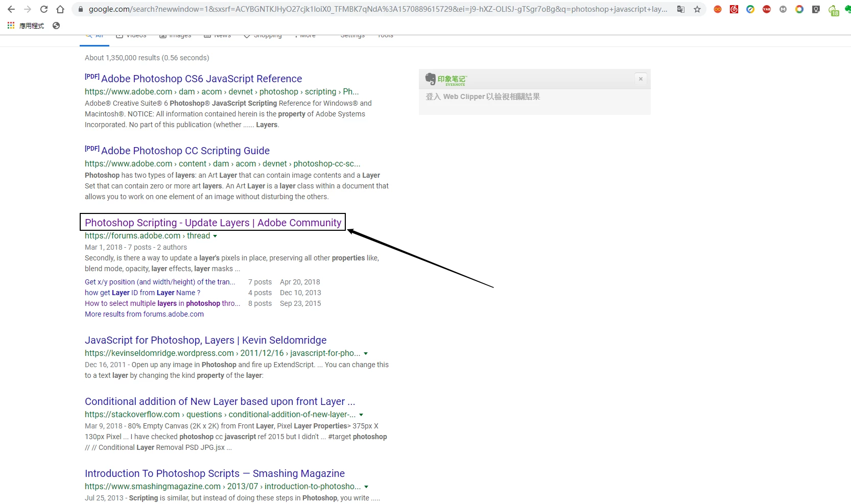The height and width of the screenshot is (504, 851).
Task: Expand options arrow for smashingmagazine.com result
Action: [x=366, y=487]
